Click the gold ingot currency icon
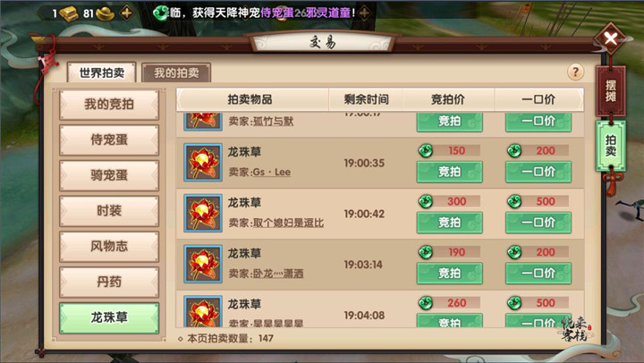Screen dimensions: 644x363 (x=105, y=13)
